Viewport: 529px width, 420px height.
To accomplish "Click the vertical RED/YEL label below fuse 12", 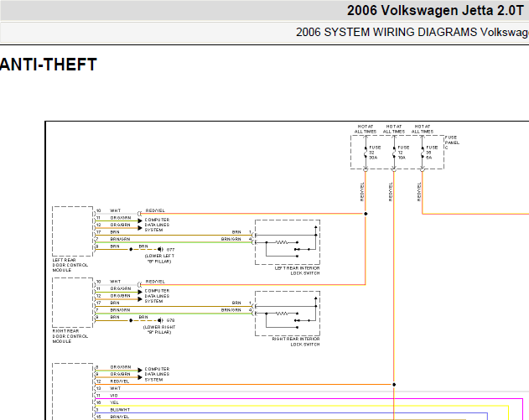I will pyautogui.click(x=391, y=192).
